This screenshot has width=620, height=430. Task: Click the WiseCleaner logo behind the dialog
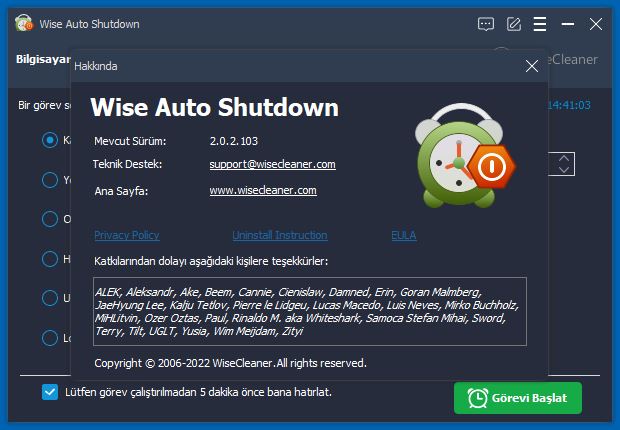click(x=572, y=59)
